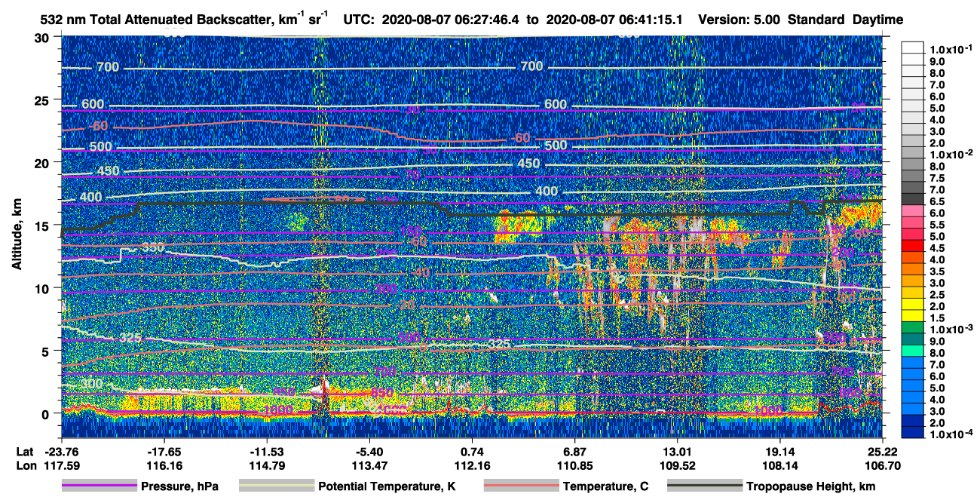Click the latitude value 0.74
The height and width of the screenshot is (503, 980).
point(472,452)
